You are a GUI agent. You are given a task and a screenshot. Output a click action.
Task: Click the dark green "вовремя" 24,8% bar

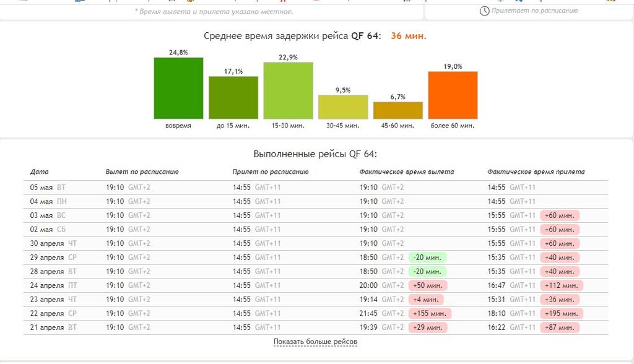pyautogui.click(x=178, y=88)
